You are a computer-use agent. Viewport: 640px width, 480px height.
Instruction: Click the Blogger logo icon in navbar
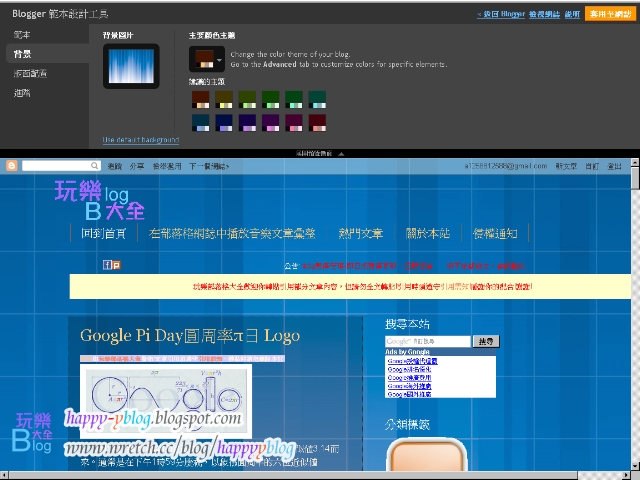coord(12,166)
